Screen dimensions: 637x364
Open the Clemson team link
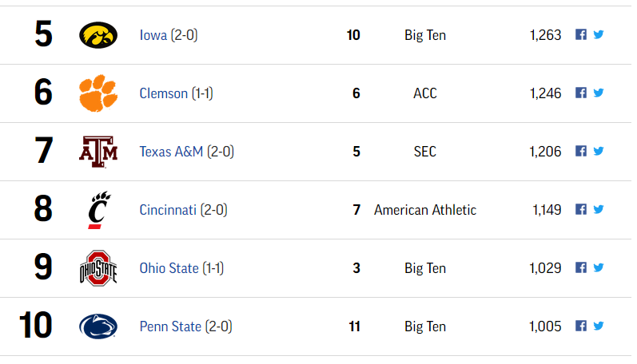[x=163, y=93]
